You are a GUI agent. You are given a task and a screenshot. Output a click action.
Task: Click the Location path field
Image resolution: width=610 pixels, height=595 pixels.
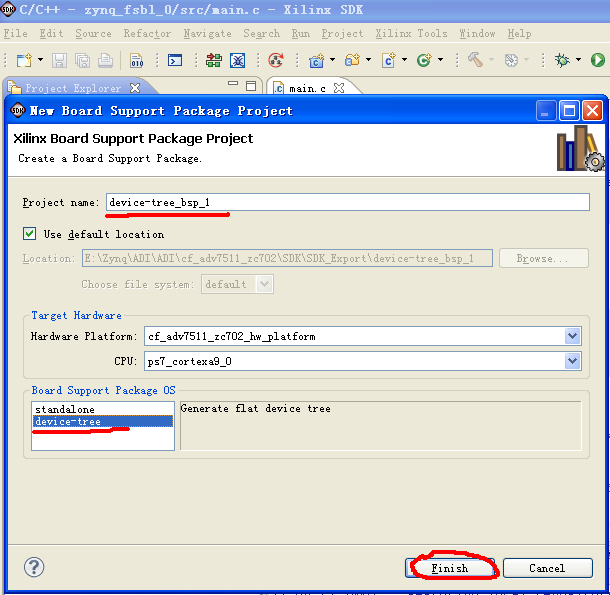287,258
